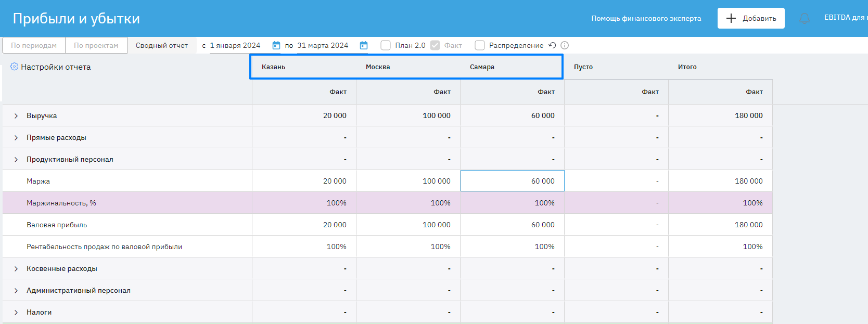Screen dimensions: 868x324
Task: Click the notification bell icon
Action: tap(804, 19)
